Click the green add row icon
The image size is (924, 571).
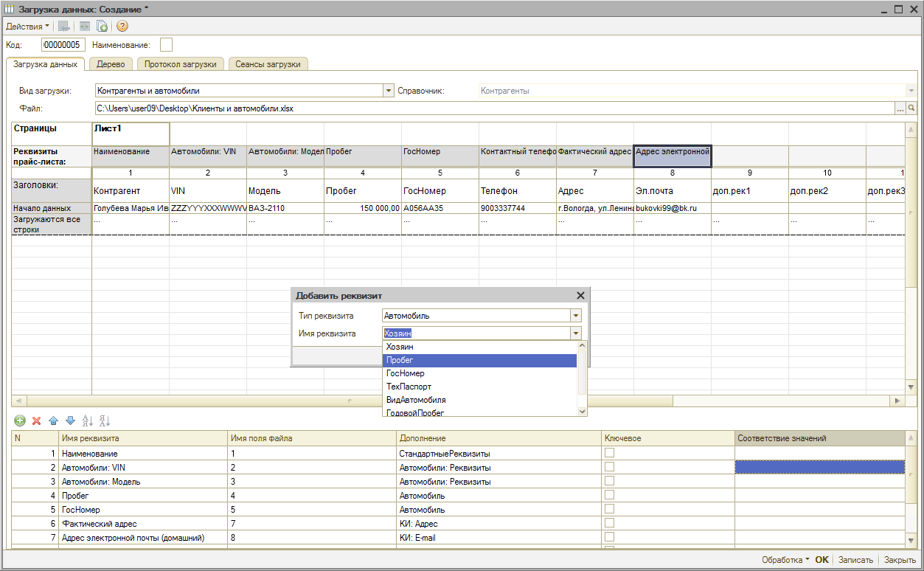click(x=20, y=421)
